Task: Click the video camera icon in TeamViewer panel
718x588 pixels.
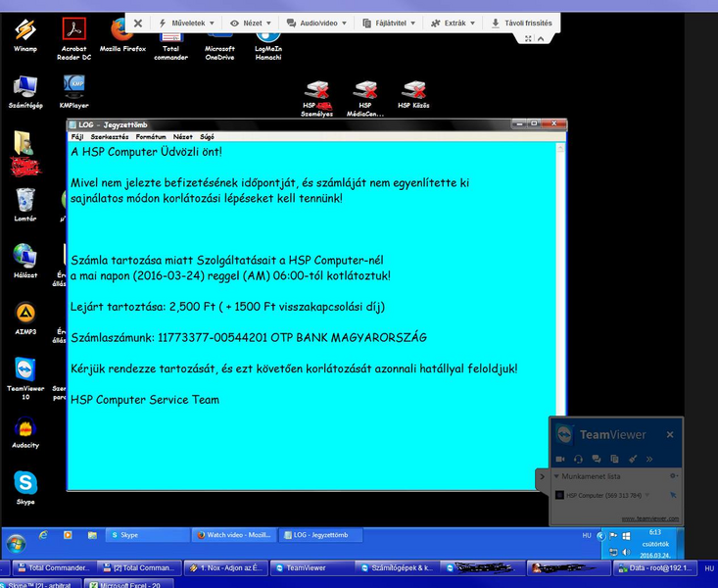Action: click(560, 459)
